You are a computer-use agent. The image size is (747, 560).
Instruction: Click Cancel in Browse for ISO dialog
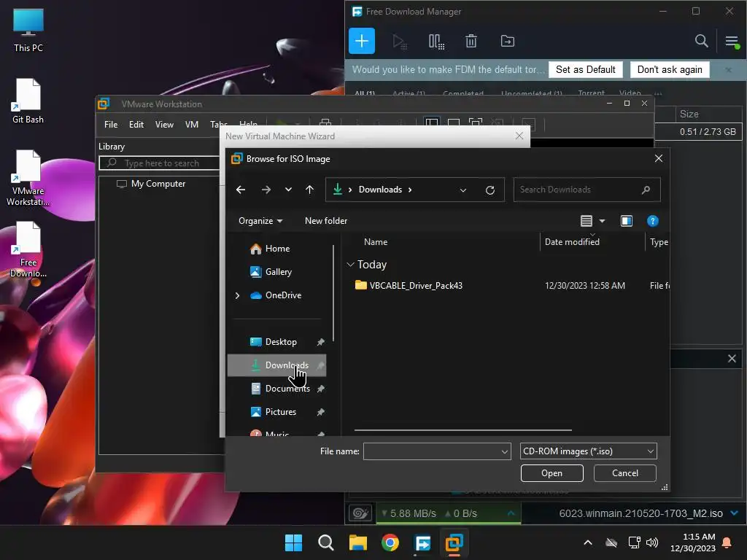point(624,473)
